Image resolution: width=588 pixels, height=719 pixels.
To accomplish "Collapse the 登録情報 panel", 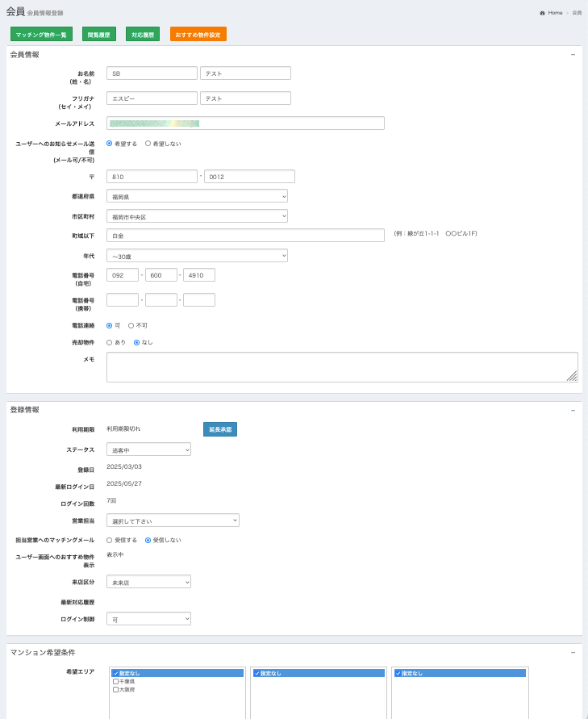I will click(573, 410).
